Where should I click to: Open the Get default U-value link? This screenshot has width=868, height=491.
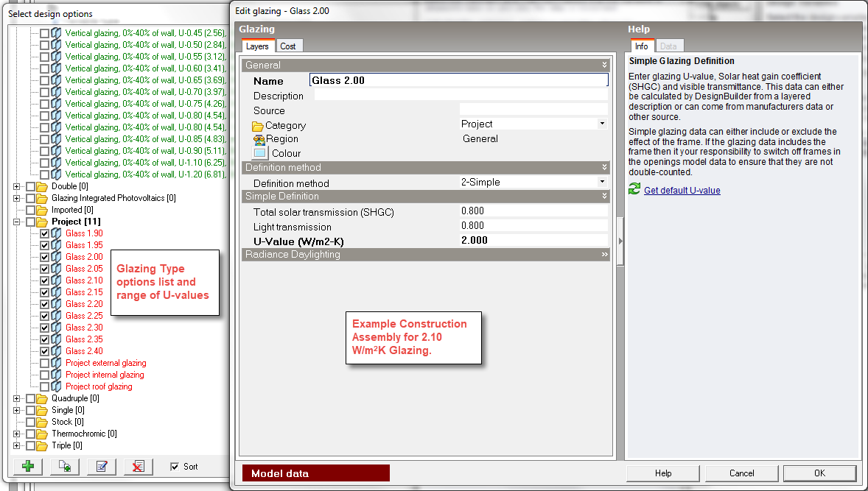[682, 191]
